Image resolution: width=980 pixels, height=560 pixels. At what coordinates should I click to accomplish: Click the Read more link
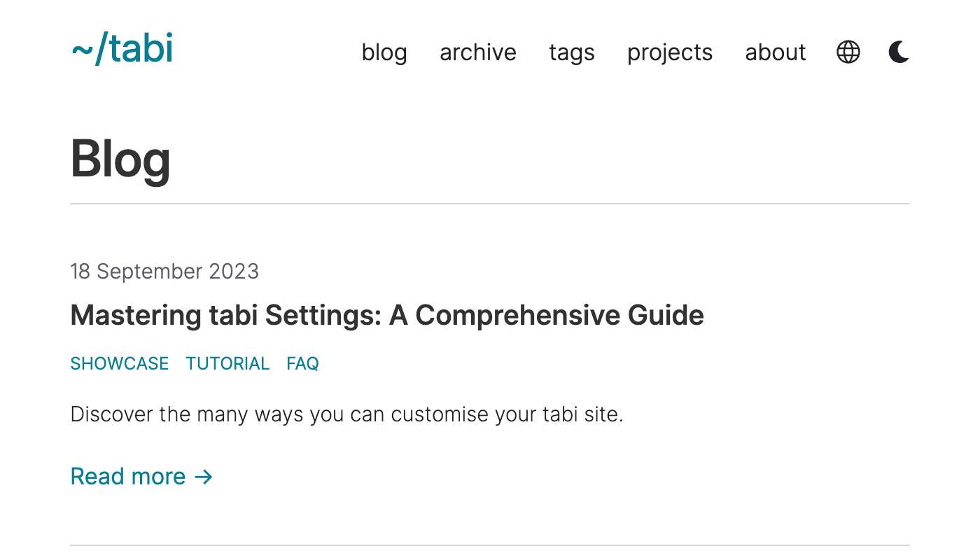[128, 477]
